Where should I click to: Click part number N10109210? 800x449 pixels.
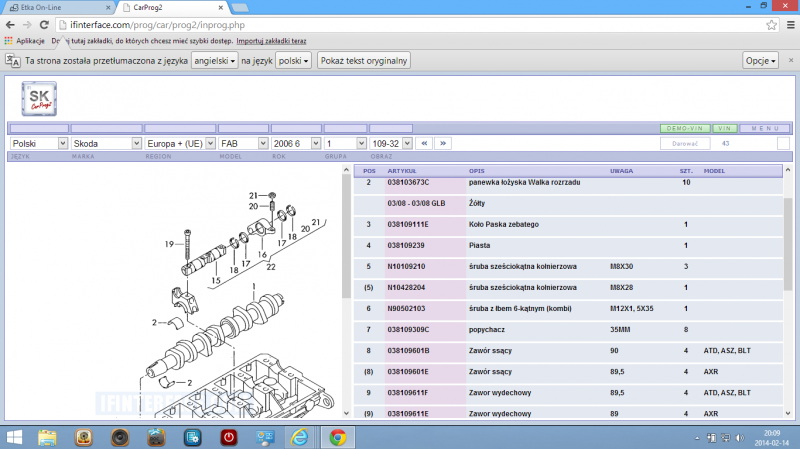pyautogui.click(x=406, y=266)
